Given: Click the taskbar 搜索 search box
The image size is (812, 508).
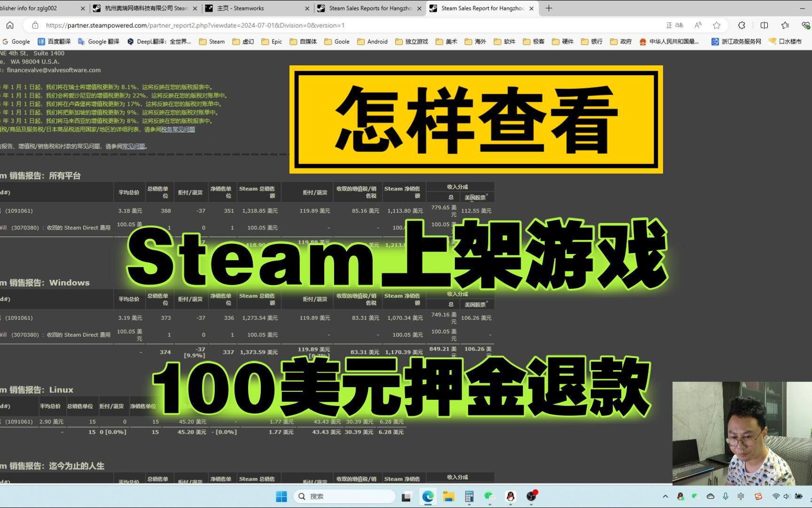Looking at the screenshot, I should tap(344, 496).
